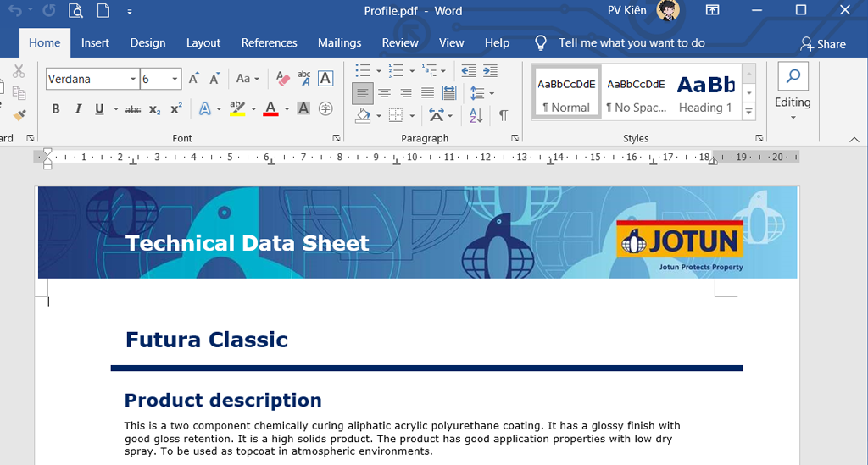Open the View tab
The image size is (868, 465).
tap(451, 42)
